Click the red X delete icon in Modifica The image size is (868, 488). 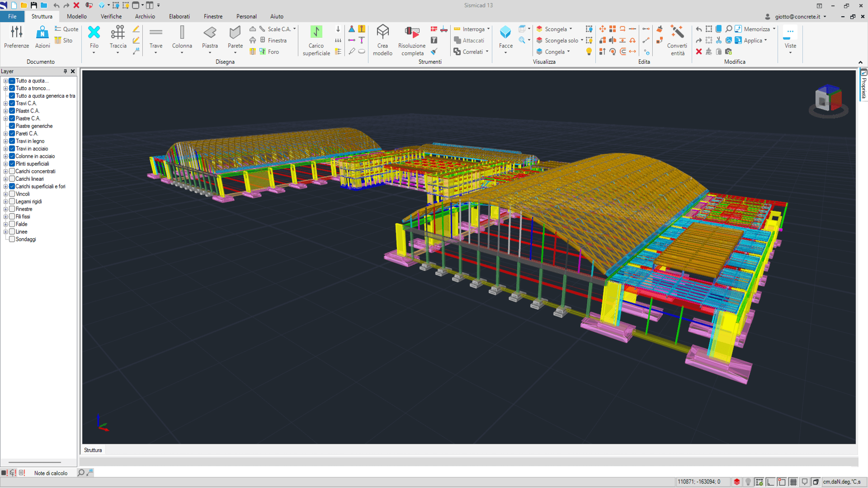(x=699, y=52)
